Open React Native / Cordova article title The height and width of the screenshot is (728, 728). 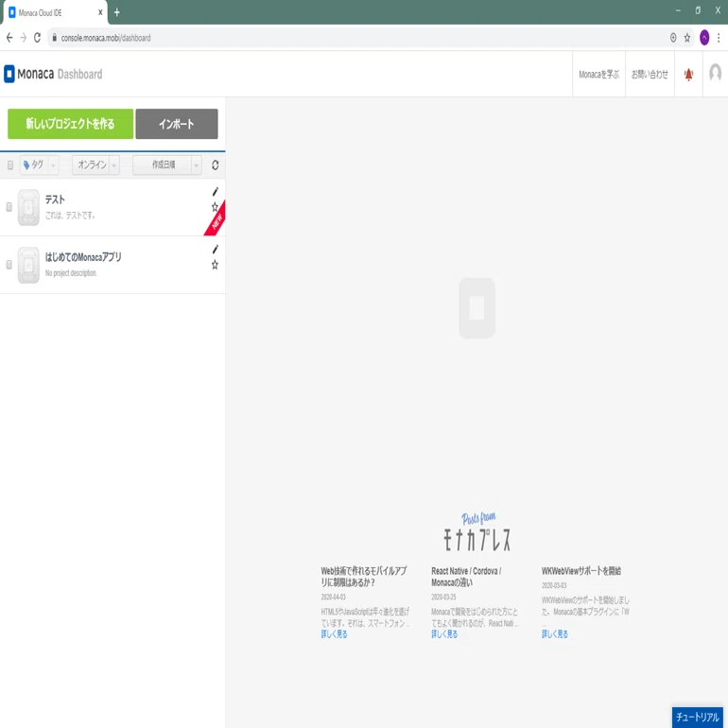coord(466,577)
